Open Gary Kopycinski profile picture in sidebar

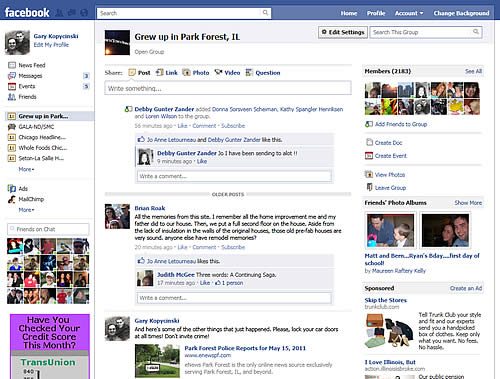17,43
